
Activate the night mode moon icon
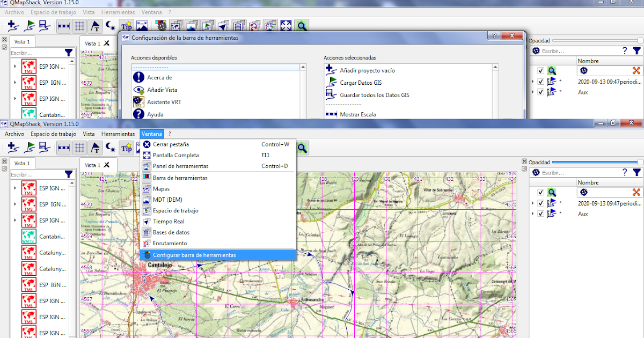point(111,148)
